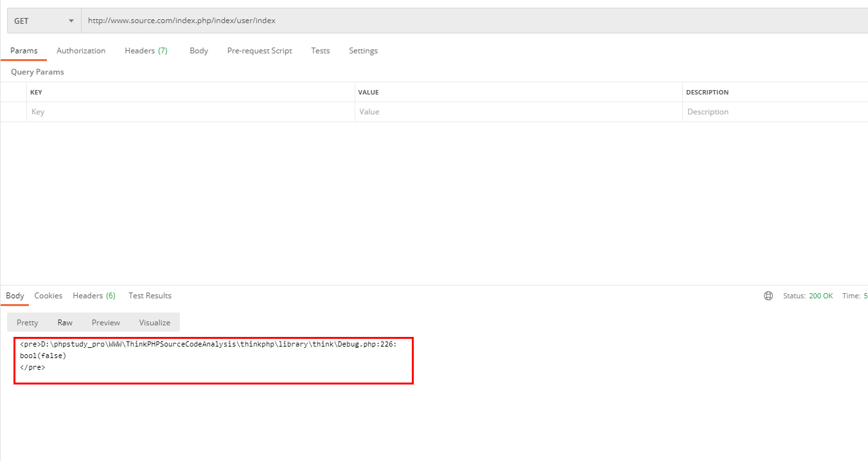Click the bool(false) response line
This screenshot has width=868, height=461.
[x=43, y=356]
